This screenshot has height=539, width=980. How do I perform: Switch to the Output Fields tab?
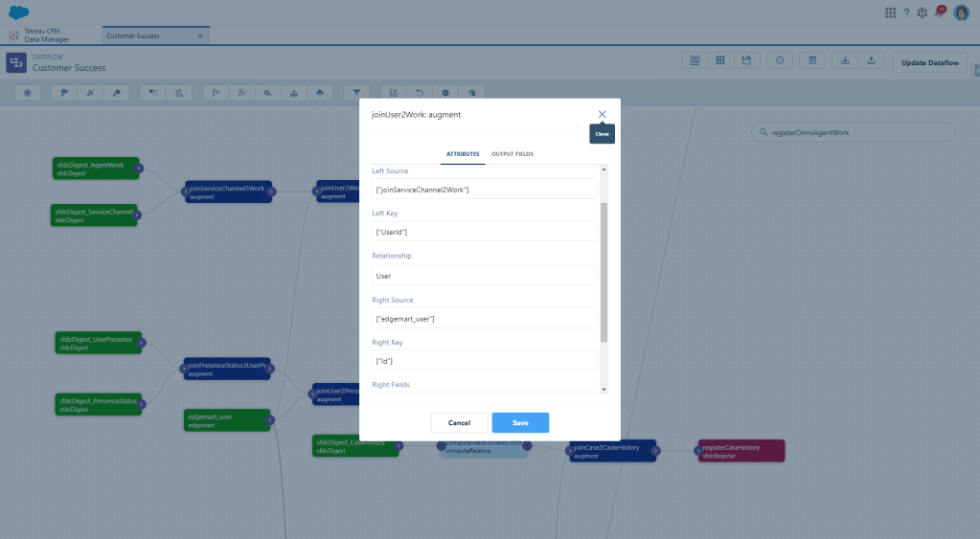click(513, 154)
